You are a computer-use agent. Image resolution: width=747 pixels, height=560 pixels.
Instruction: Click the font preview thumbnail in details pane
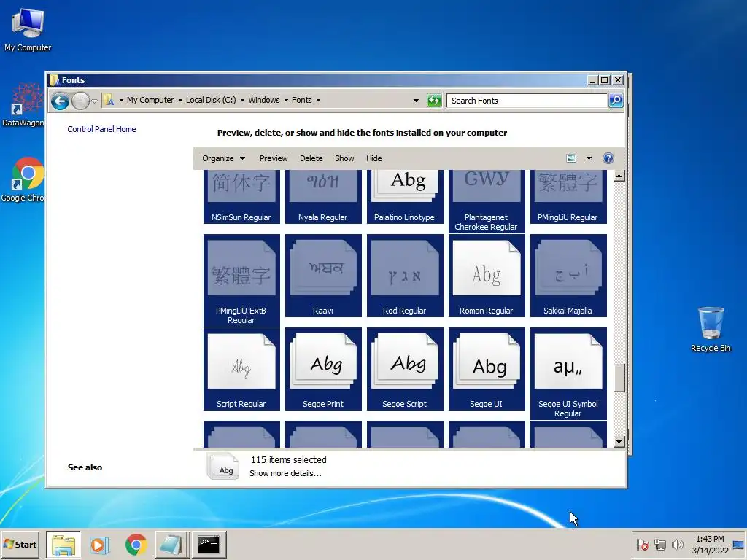pyautogui.click(x=223, y=466)
